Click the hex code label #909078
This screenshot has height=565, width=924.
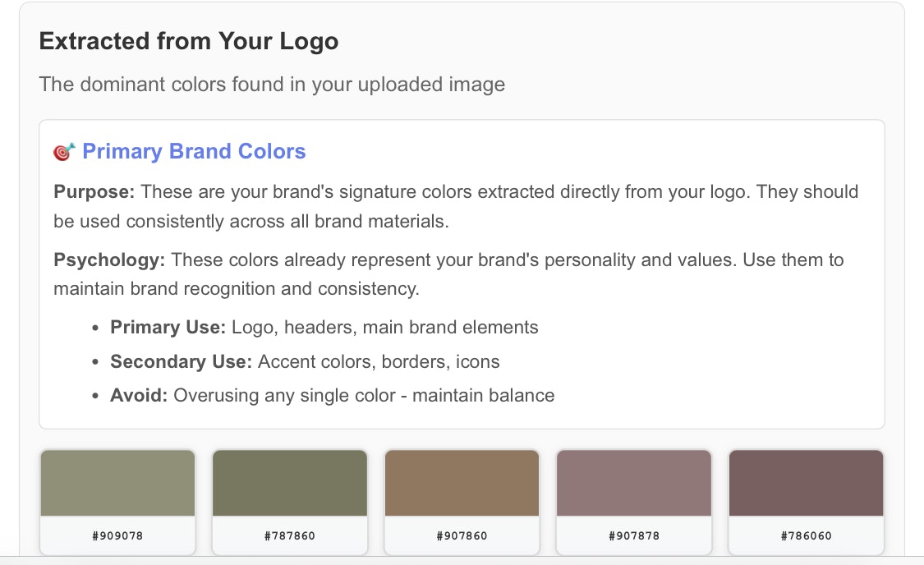(x=117, y=535)
